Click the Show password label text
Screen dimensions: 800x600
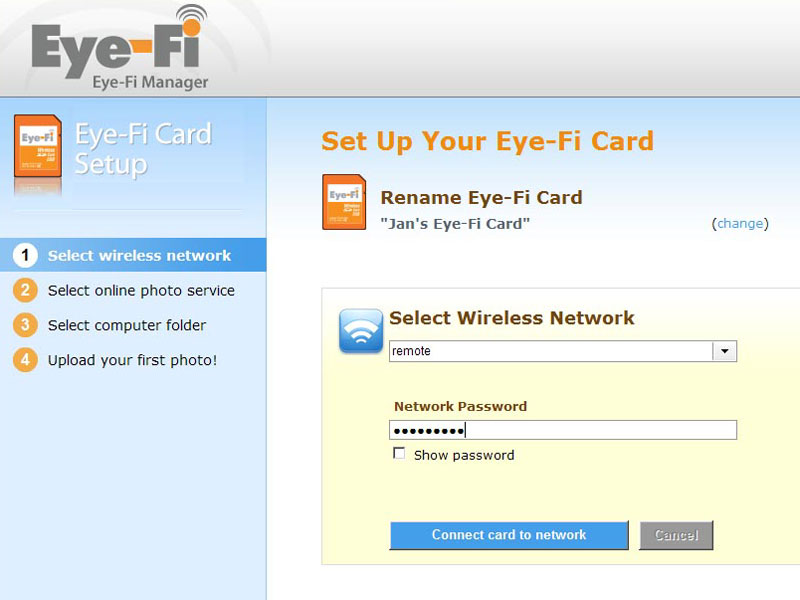(x=464, y=455)
